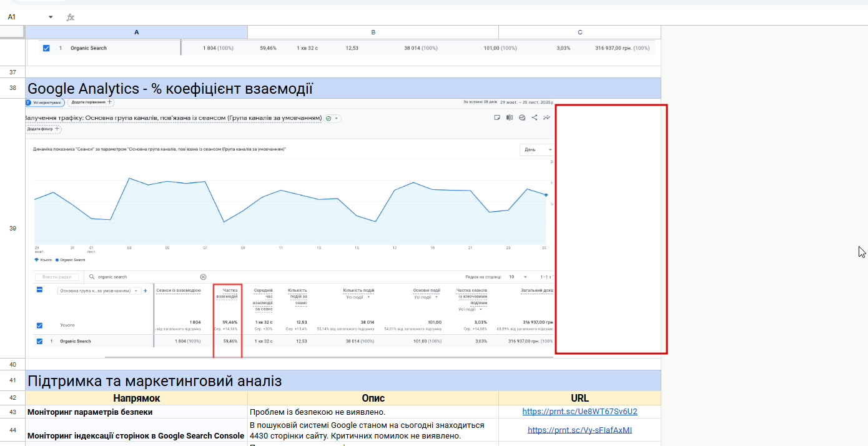Screen dimensions: 868x446
Task: Click the 'Внести рядки' button
Action: tap(57, 277)
